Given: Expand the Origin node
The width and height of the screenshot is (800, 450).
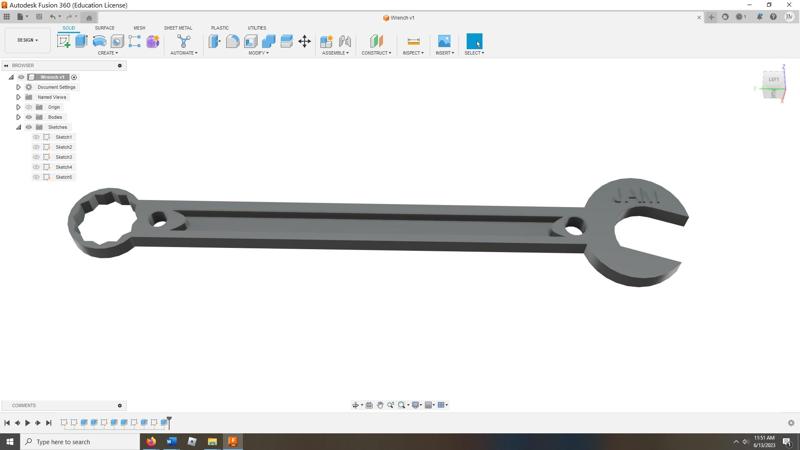Looking at the screenshot, I should pos(18,107).
